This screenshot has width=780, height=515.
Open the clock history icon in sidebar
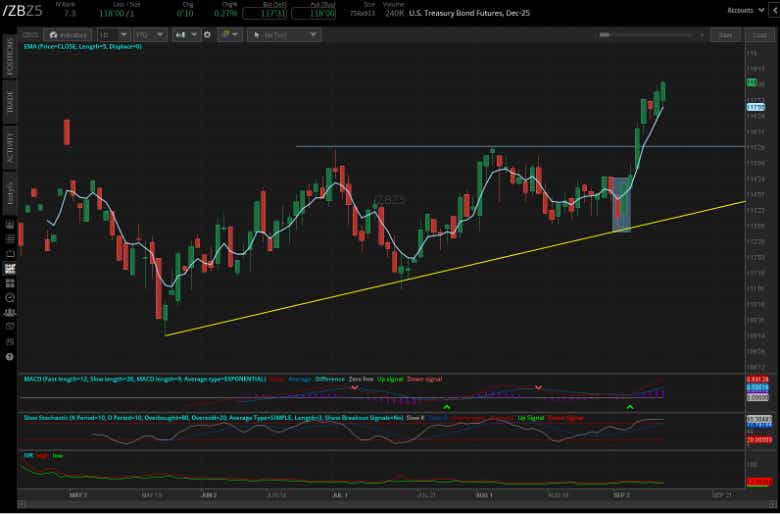pyautogui.click(x=9, y=298)
